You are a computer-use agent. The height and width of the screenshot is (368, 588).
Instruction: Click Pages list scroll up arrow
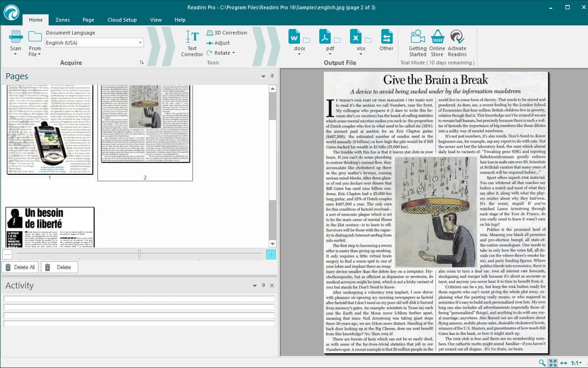click(x=273, y=89)
